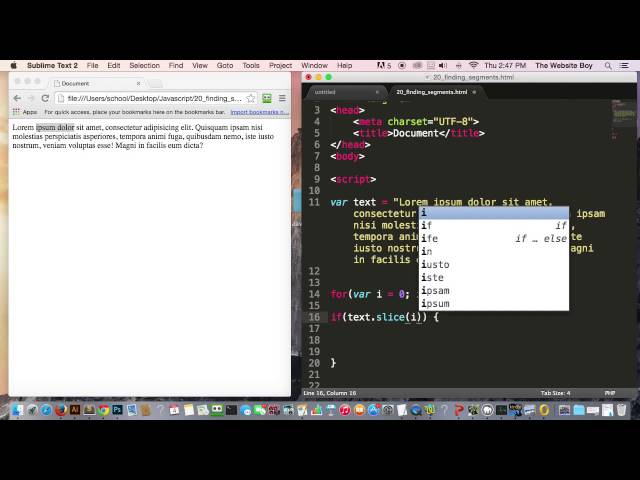Screen dimensions: 640x480
Task: Choose 'ife' if…else autocomplete suggestion
Action: pos(494,238)
